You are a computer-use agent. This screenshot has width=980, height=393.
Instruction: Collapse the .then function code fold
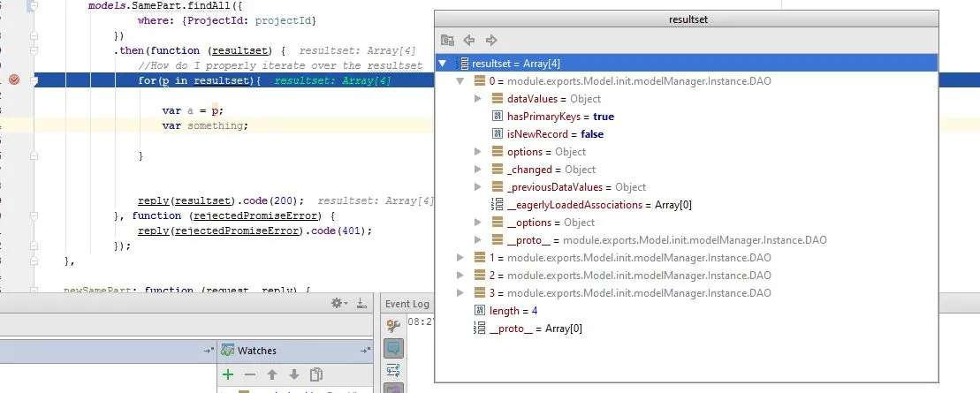35,50
